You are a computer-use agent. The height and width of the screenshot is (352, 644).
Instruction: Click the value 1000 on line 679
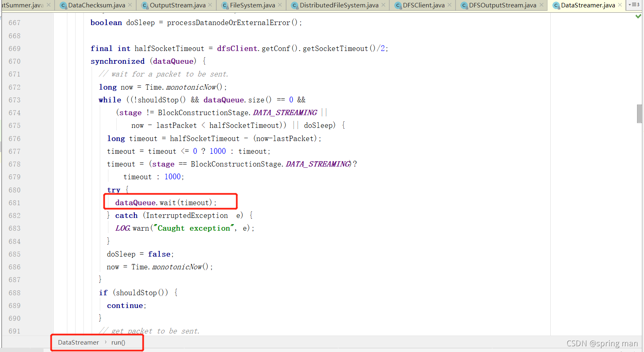[x=172, y=177]
